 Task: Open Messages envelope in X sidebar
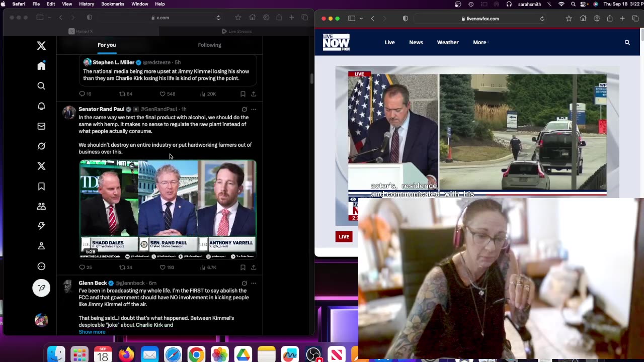pyautogui.click(x=41, y=126)
